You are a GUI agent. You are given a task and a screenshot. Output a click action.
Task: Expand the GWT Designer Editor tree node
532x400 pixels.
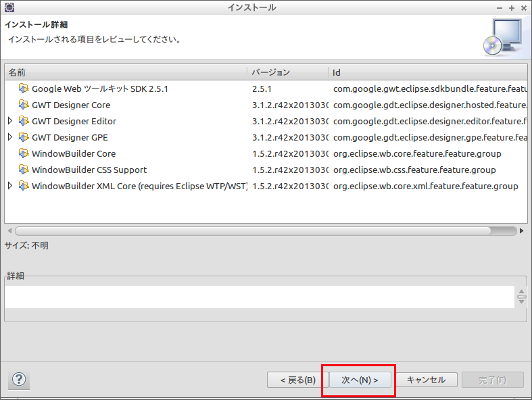10,121
